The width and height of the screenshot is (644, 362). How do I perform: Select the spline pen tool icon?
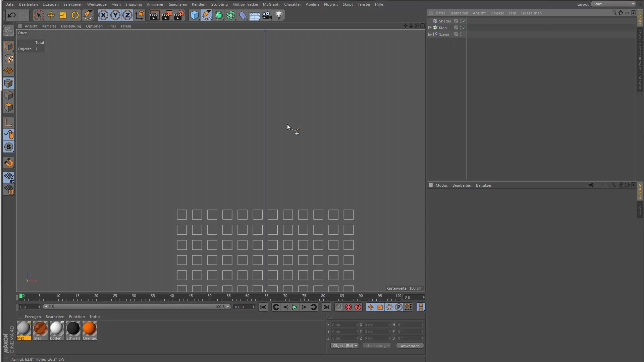click(x=207, y=15)
